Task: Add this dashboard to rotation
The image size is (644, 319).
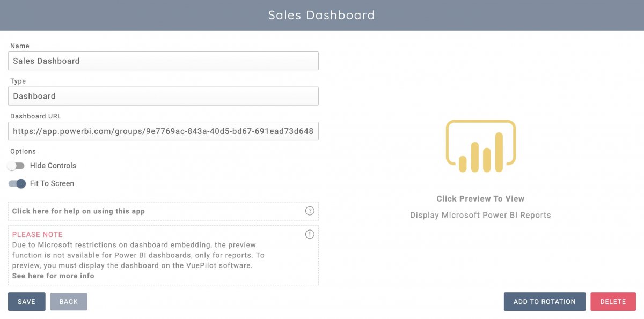Action: click(x=545, y=301)
